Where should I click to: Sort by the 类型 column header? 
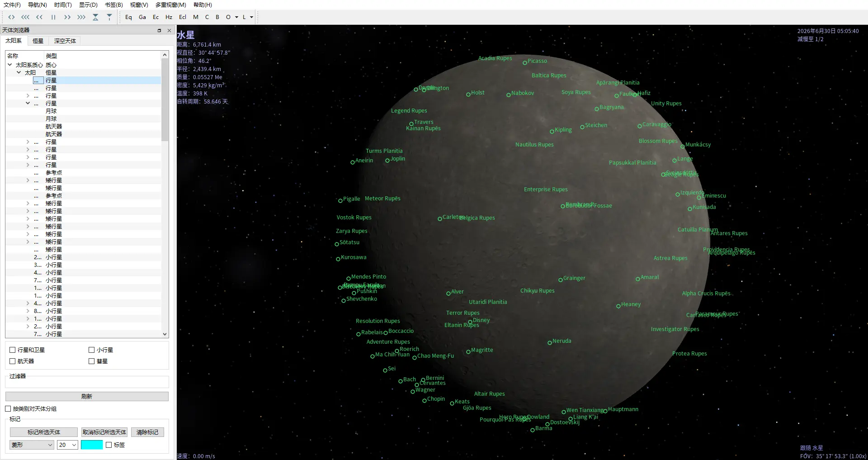tap(102, 56)
